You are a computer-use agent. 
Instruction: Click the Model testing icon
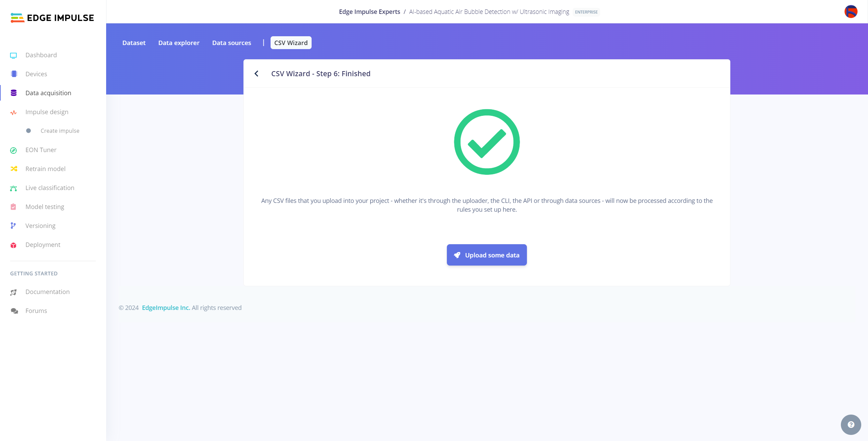tap(14, 207)
